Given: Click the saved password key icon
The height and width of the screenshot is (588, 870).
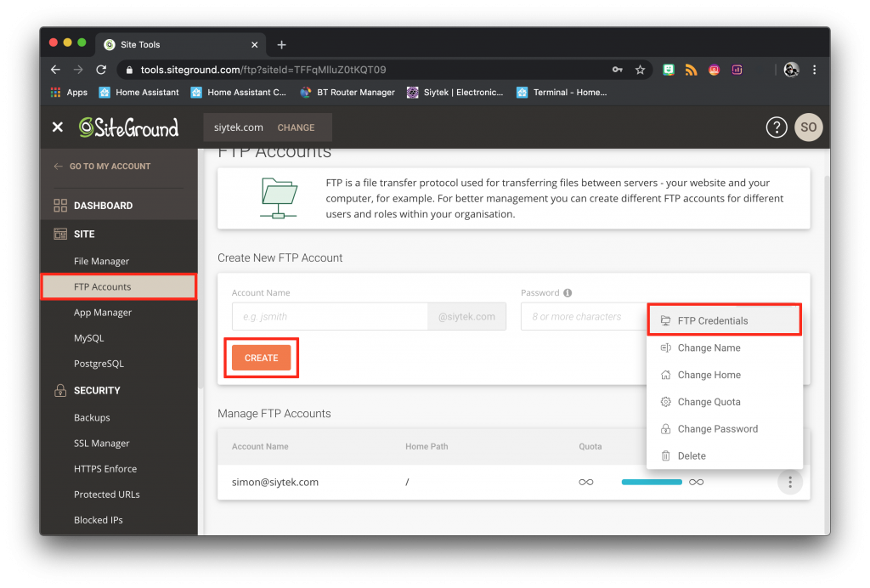Looking at the screenshot, I should click(x=617, y=70).
